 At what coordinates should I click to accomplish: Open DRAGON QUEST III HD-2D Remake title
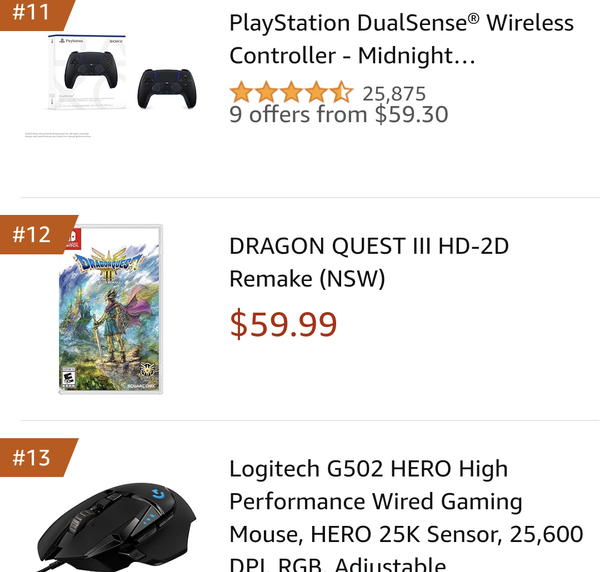(x=369, y=262)
